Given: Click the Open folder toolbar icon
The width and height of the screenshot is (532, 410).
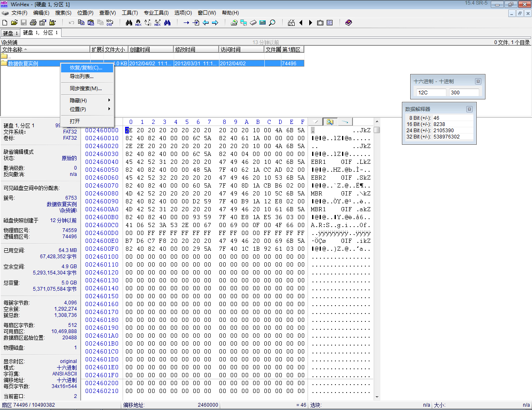Looking at the screenshot, I should pos(52,22).
